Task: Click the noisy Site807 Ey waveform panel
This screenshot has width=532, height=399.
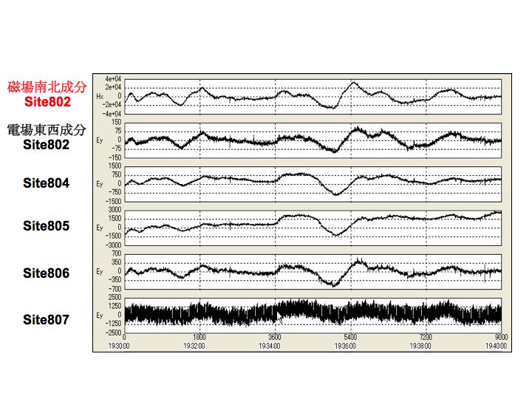Action: [313, 316]
